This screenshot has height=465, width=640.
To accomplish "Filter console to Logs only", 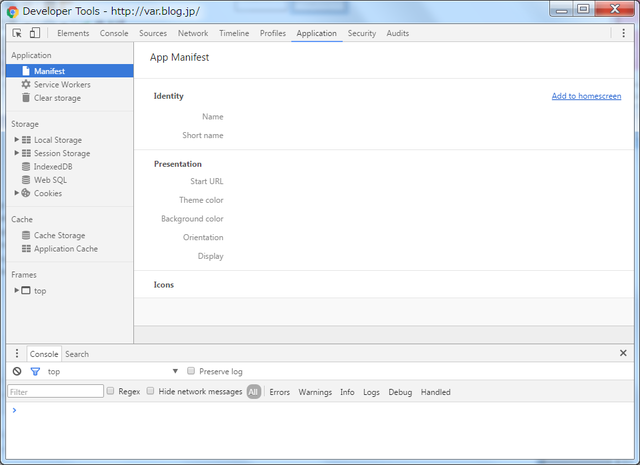I will [371, 392].
